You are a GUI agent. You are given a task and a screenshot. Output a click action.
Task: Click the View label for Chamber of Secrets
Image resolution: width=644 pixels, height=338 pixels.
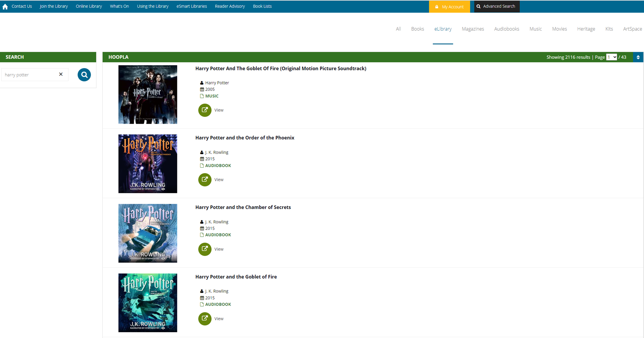click(x=219, y=249)
